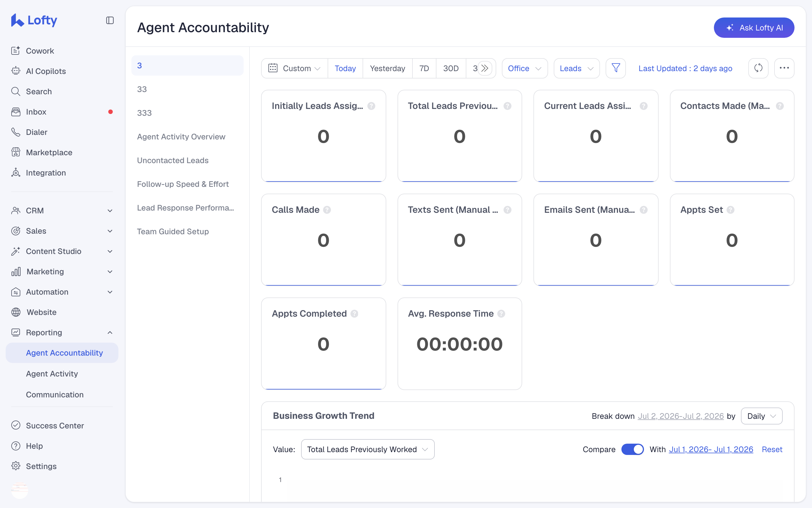Image resolution: width=812 pixels, height=508 pixels.
Task: Click the Ask Lofty AI button
Action: click(x=754, y=28)
